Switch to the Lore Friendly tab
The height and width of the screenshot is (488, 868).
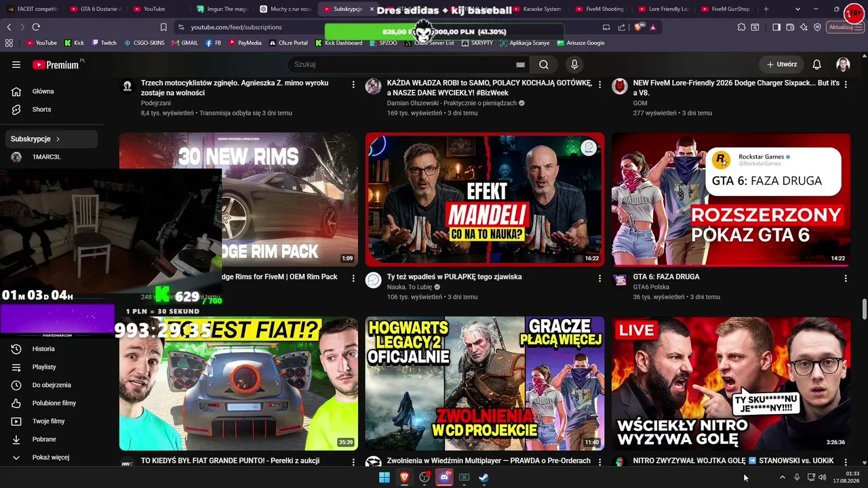[663, 9]
